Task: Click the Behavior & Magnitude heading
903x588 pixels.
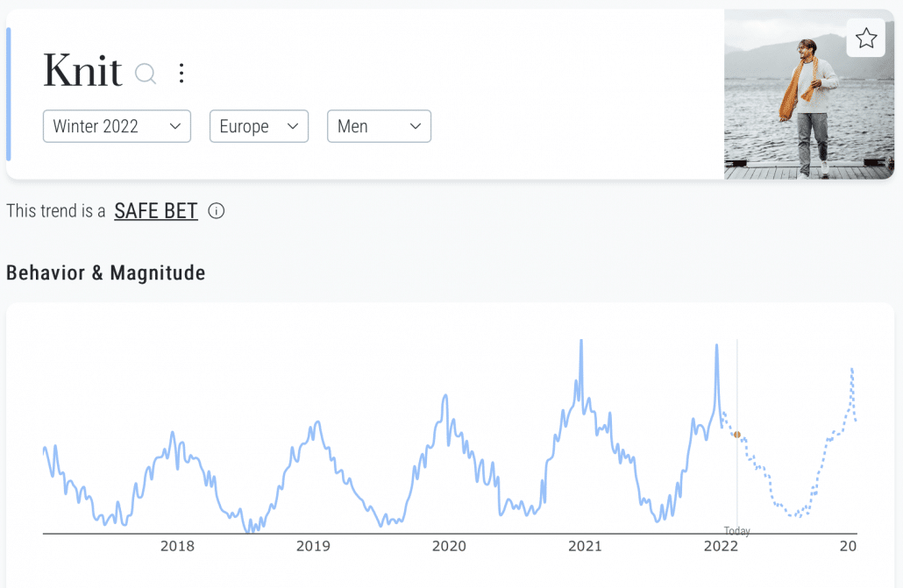Action: [x=105, y=273]
